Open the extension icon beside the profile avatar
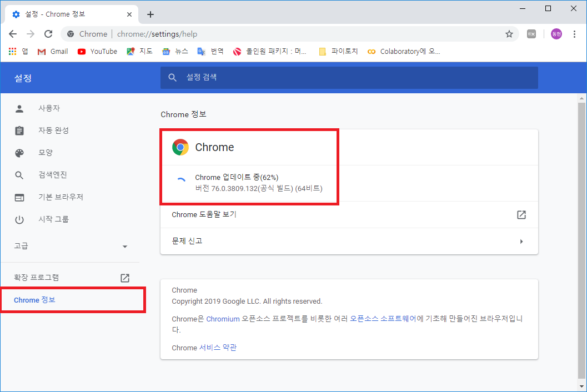587x392 pixels. click(531, 34)
